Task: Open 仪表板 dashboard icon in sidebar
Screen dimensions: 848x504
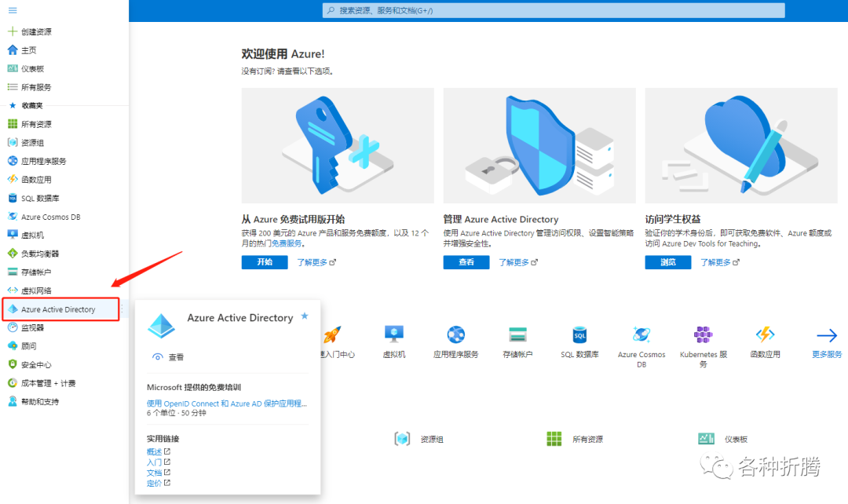Action: coord(13,68)
